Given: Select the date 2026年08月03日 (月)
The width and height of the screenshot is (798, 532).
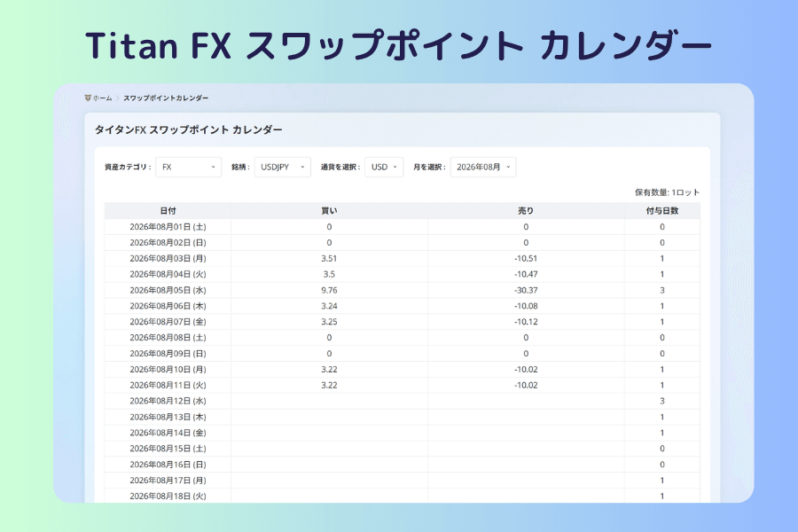Looking at the screenshot, I should coord(168,259).
